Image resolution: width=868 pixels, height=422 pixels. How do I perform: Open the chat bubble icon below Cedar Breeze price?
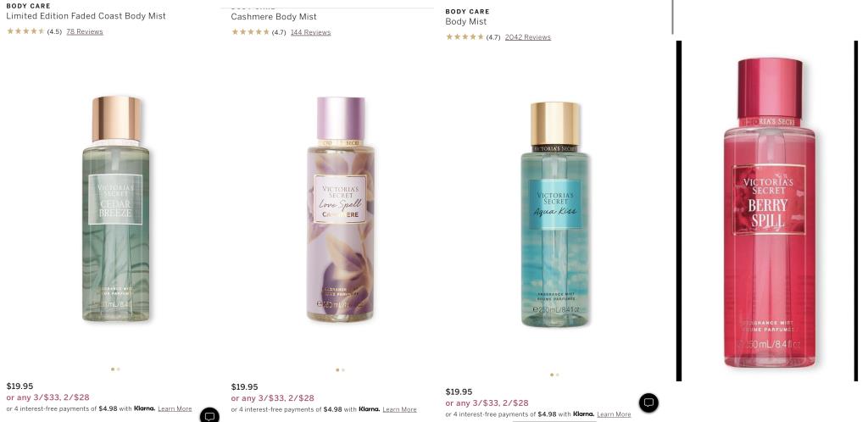pos(210,415)
